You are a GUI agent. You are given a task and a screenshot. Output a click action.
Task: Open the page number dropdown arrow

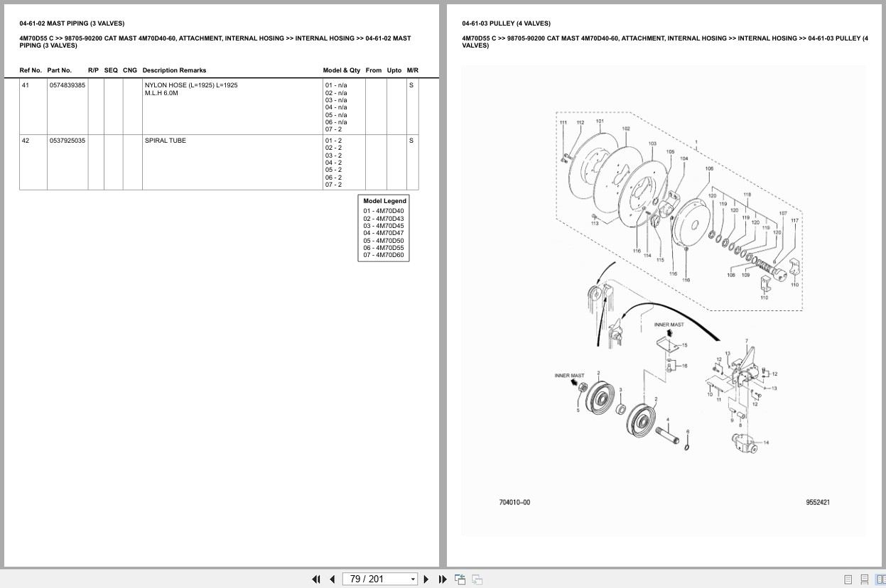[x=413, y=579]
